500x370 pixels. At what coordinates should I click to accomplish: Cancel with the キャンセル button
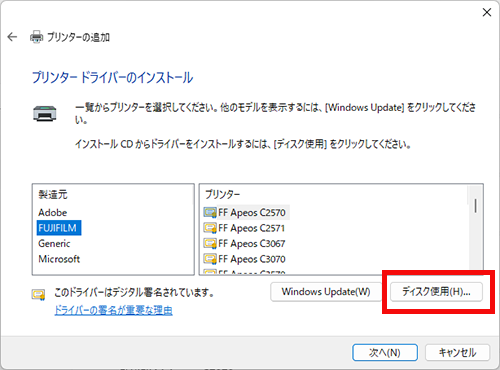click(457, 352)
